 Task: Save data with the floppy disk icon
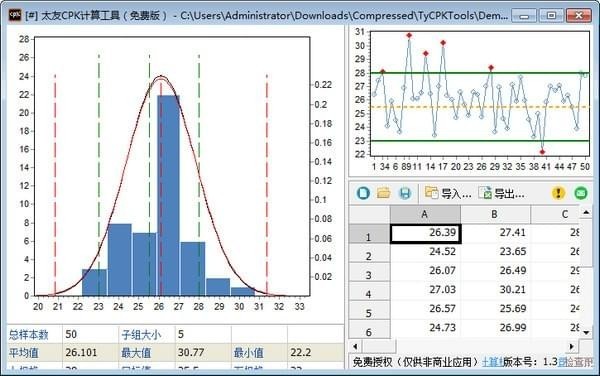click(x=405, y=193)
